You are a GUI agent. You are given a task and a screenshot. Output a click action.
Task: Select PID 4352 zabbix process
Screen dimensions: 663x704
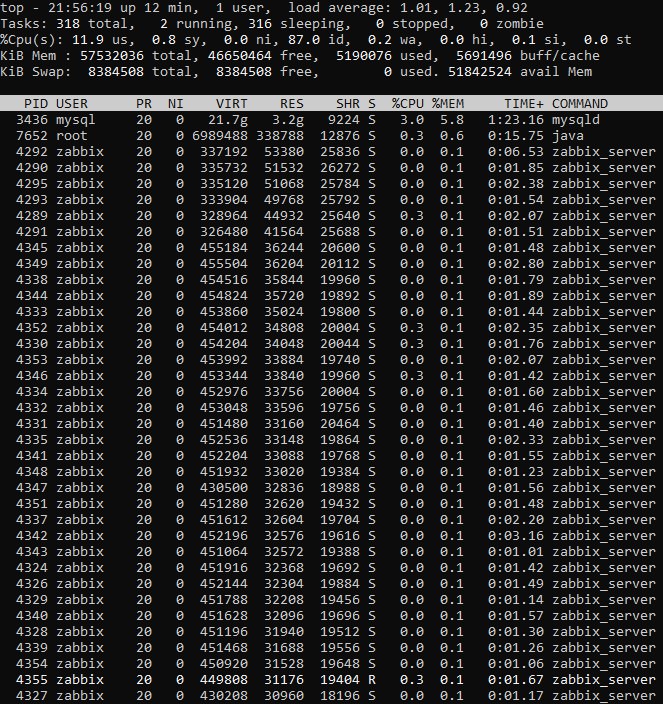31,328
